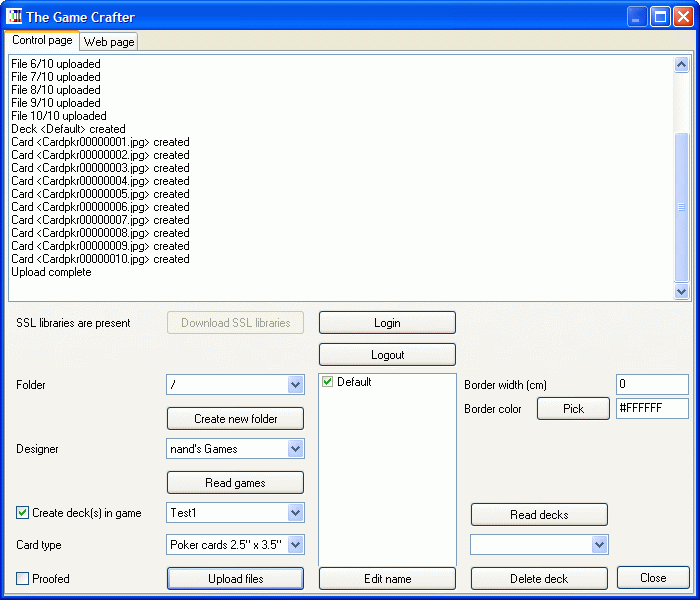Select the Control page tab

click(42, 40)
